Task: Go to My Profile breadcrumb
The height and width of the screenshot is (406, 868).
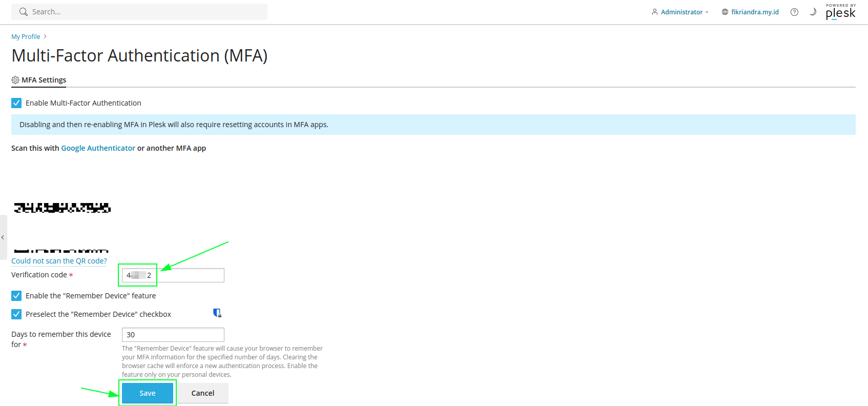Action: [26, 36]
